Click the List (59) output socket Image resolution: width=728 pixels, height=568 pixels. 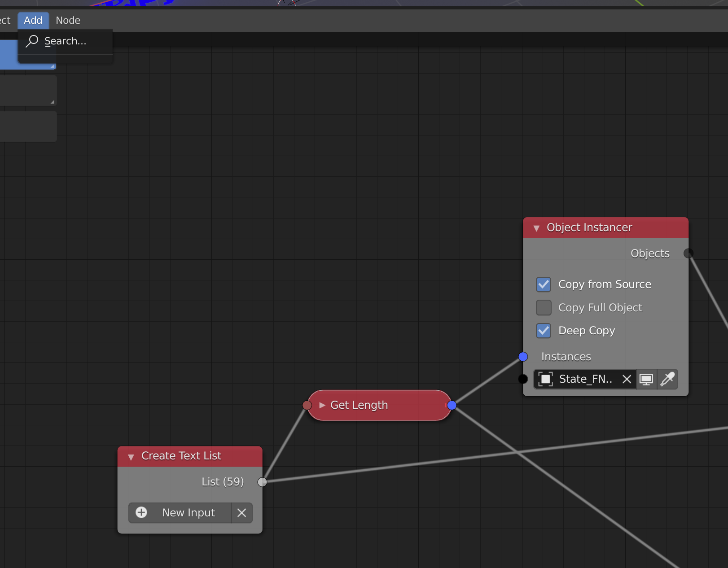[x=263, y=482]
